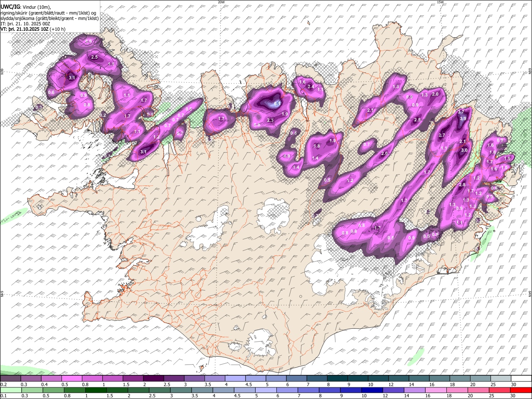Click the '6.1' precipitation value on the map
The width and height of the screenshot is (532, 399).
click(x=278, y=103)
